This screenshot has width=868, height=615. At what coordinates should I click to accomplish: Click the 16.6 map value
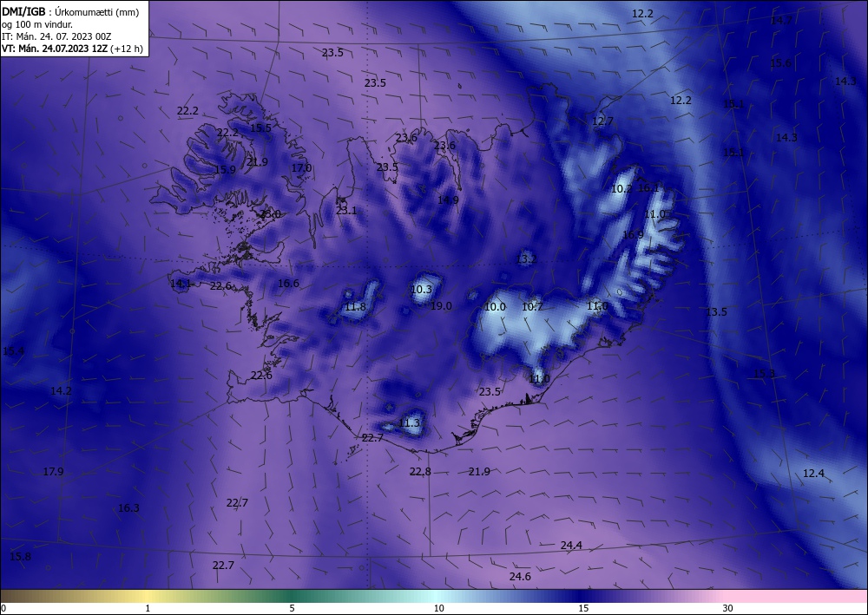coord(288,283)
